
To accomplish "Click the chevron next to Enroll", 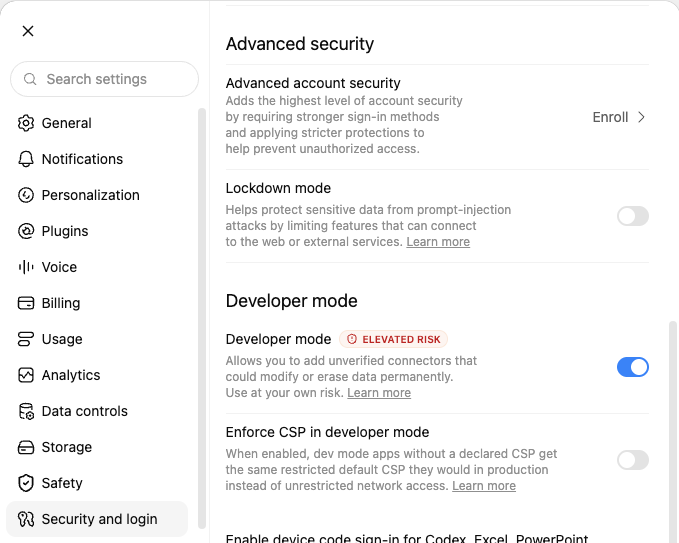I will point(642,117).
